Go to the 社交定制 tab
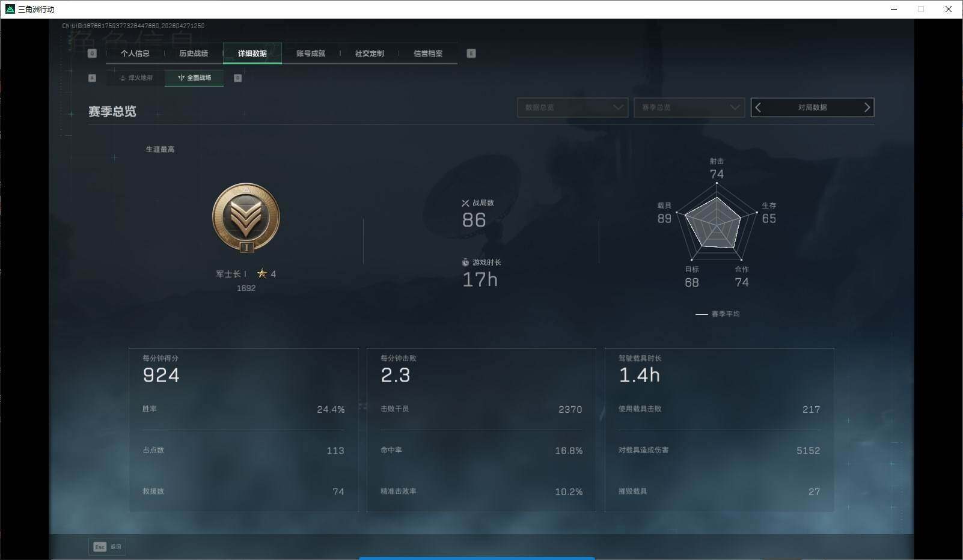 369,53
